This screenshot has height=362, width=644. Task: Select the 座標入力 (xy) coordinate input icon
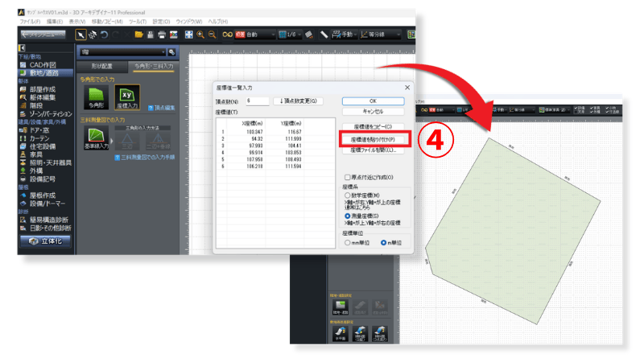click(x=127, y=97)
